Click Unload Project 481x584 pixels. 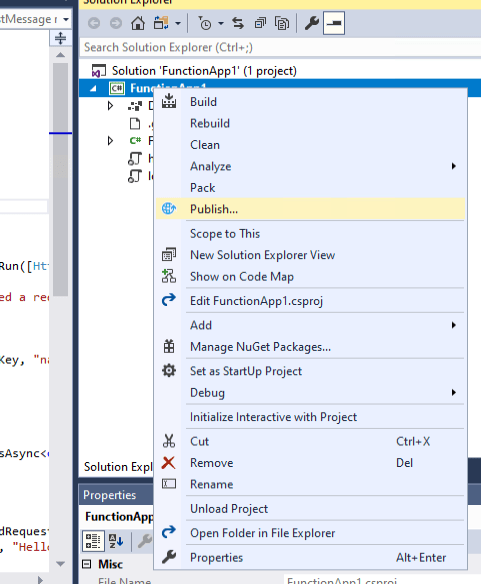coord(310,509)
